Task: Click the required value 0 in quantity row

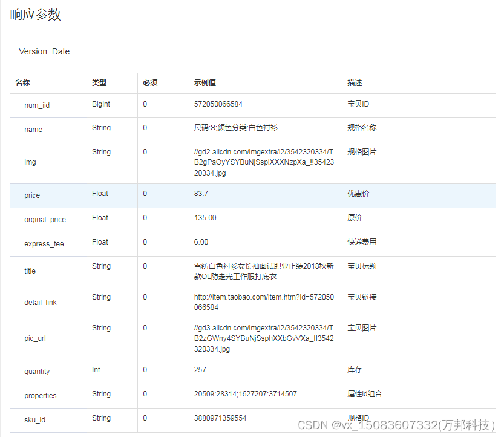Action: click(x=145, y=370)
